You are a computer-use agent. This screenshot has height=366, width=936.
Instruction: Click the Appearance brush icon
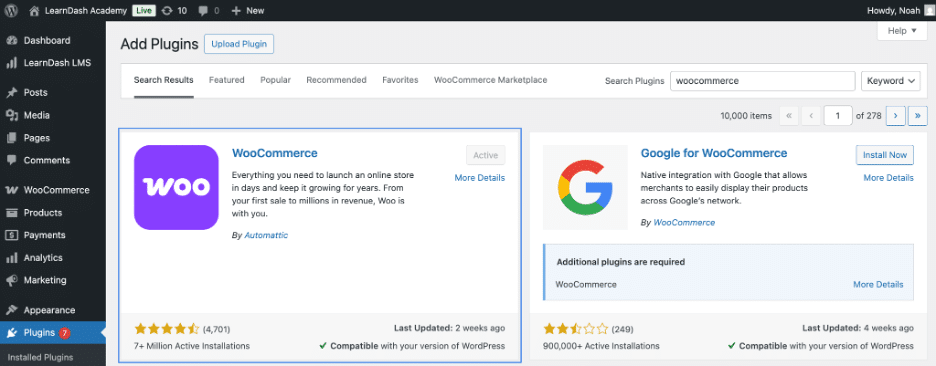tap(11, 310)
